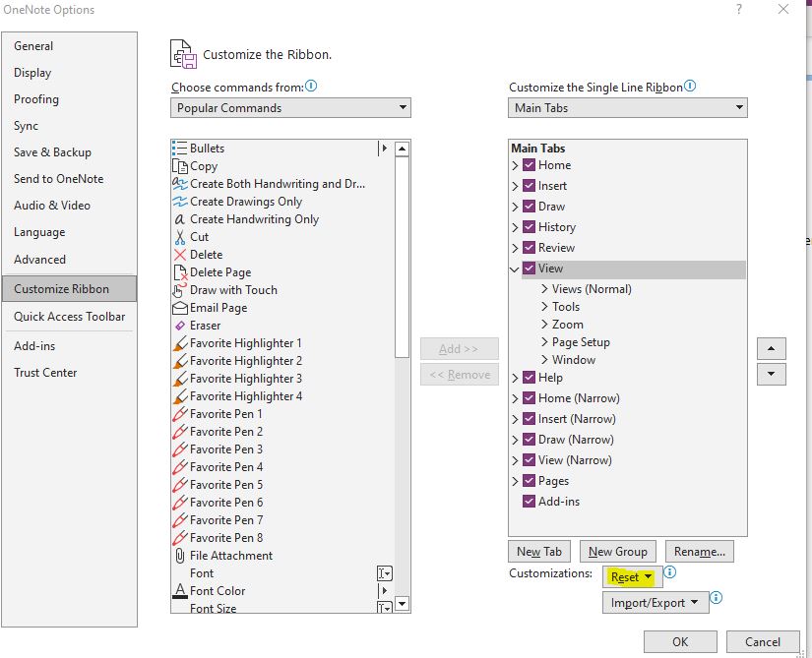Click the File Attachment paperclip icon

coord(180,556)
